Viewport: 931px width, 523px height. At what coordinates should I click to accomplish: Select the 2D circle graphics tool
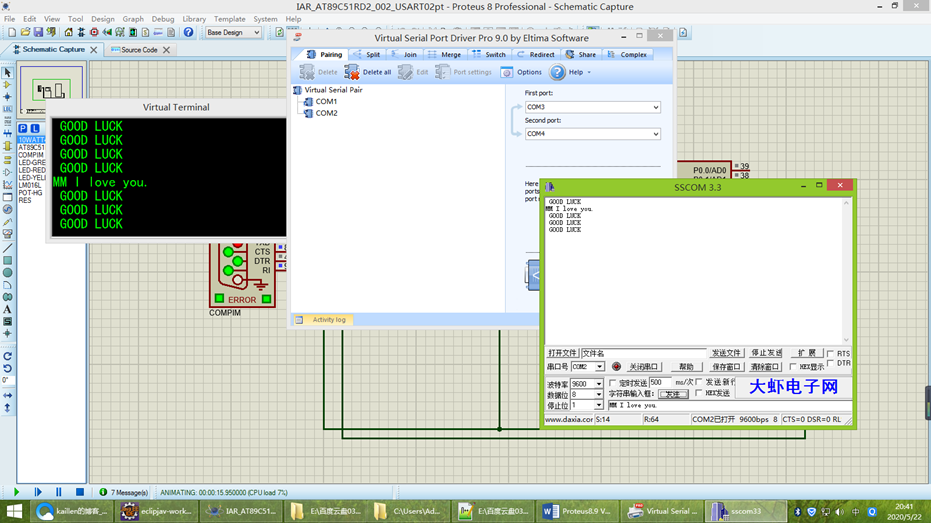8,273
